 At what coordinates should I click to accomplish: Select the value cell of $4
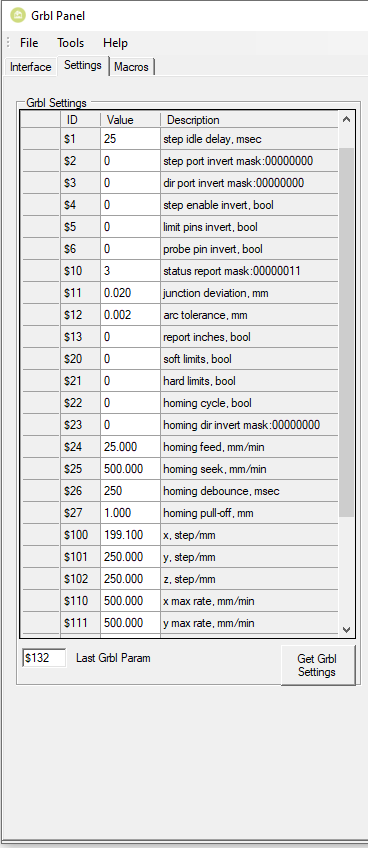coord(130,205)
